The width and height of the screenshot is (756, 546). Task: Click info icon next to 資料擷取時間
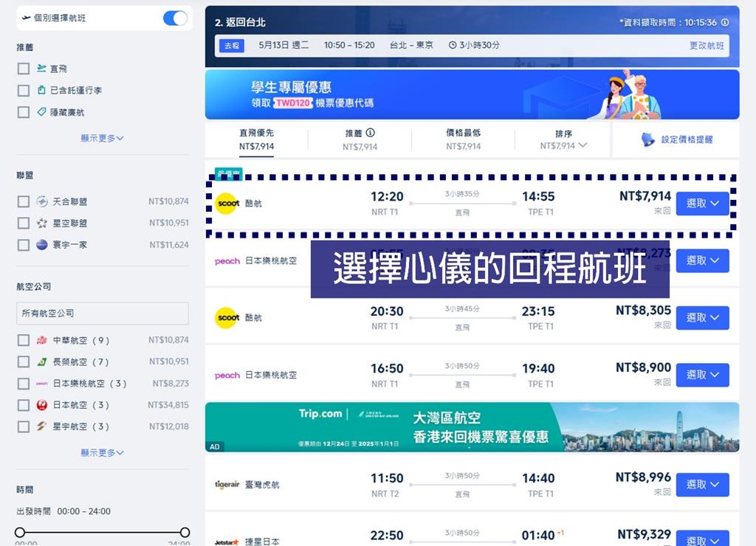coord(725,22)
